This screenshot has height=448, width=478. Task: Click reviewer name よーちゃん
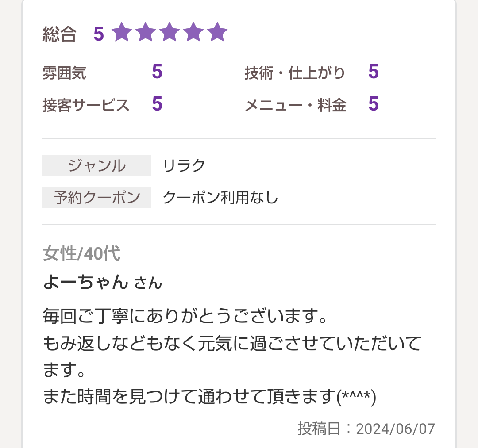click(86, 282)
